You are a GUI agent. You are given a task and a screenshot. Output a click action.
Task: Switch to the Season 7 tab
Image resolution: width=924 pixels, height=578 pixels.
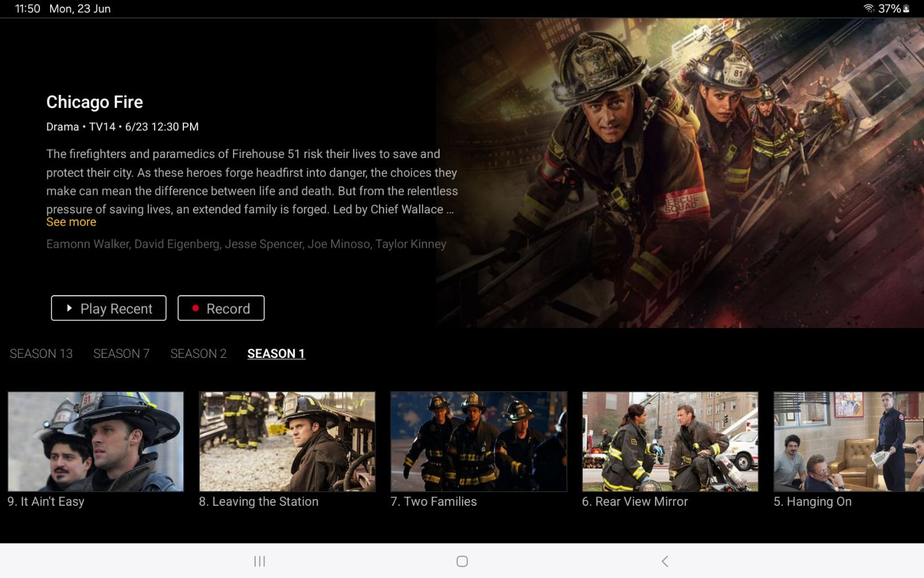point(121,353)
